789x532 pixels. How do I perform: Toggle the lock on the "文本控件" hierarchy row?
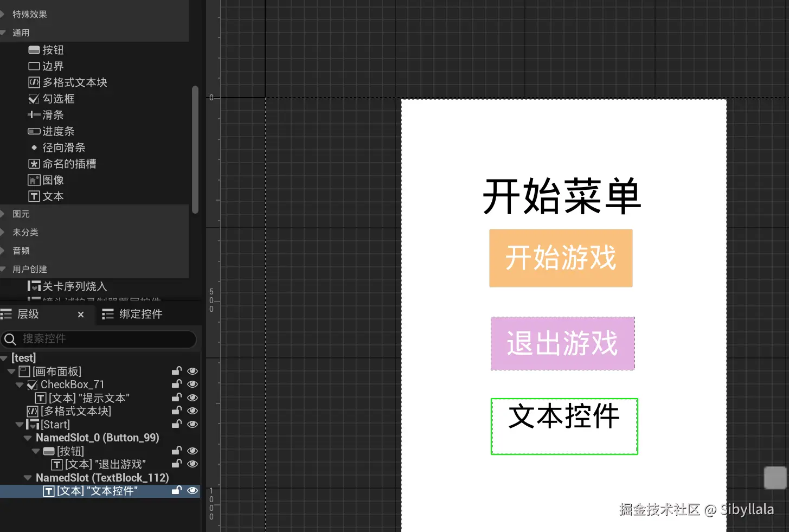click(177, 490)
